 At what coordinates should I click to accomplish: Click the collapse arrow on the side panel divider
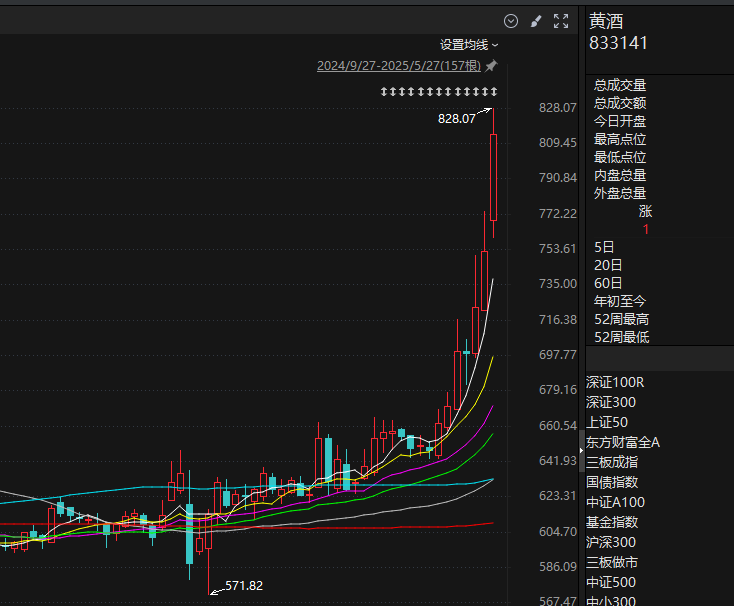[x=581, y=451]
